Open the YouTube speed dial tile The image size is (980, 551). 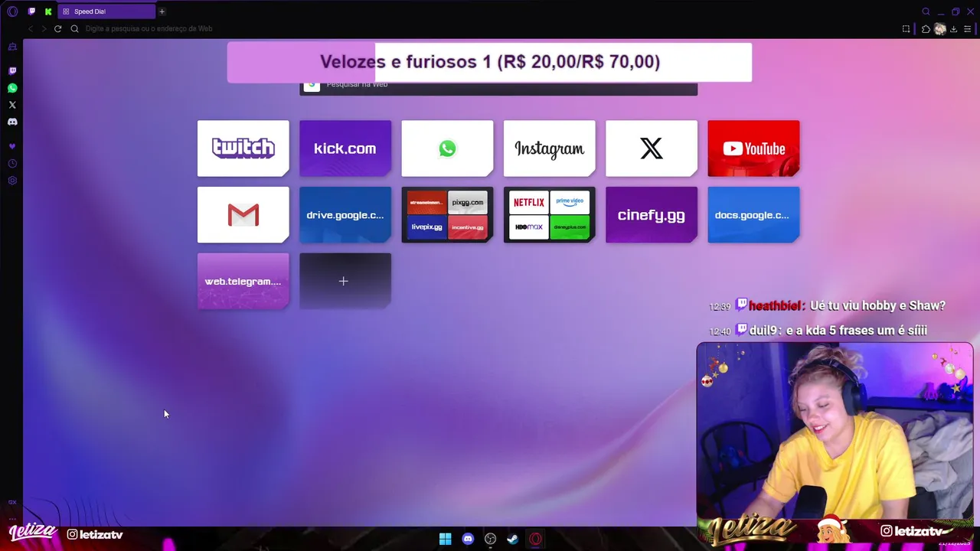point(753,148)
